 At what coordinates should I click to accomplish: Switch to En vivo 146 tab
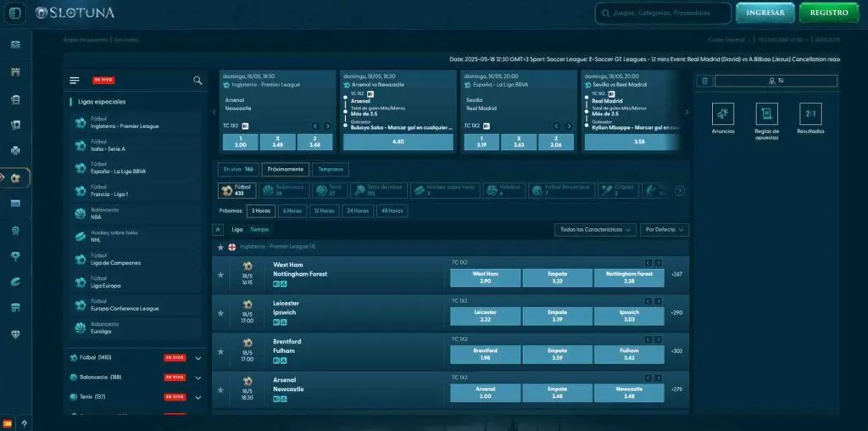point(238,170)
